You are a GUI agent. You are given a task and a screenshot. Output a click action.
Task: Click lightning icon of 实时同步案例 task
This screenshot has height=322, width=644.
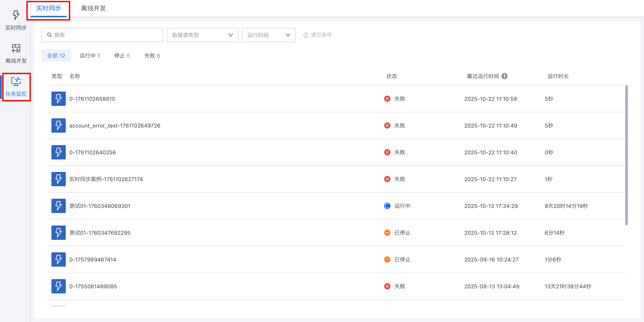59,179
